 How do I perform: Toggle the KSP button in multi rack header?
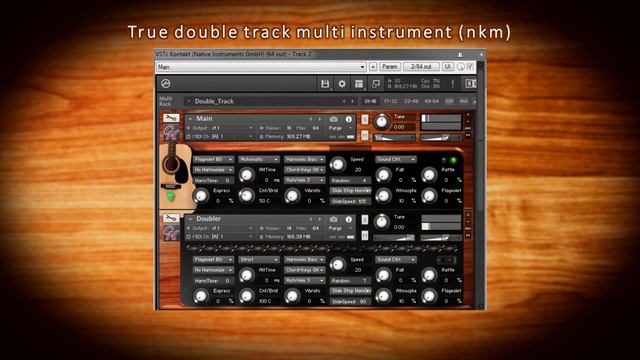click(x=449, y=101)
